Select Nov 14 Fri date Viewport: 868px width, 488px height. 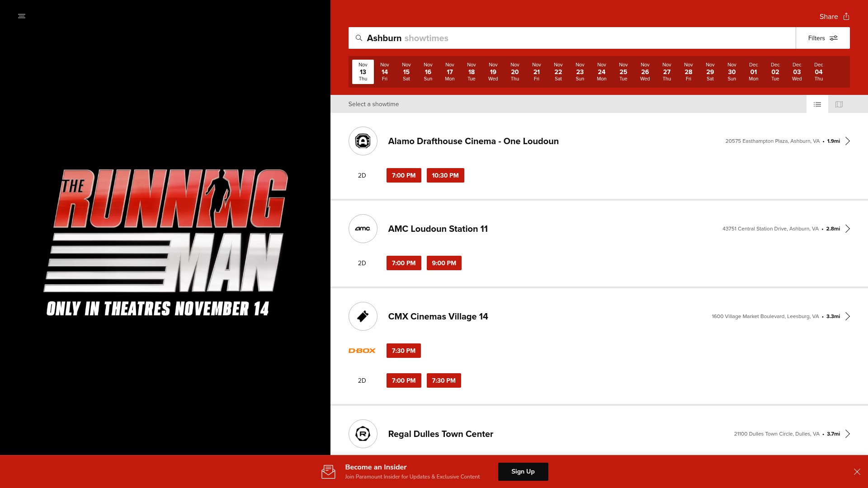tap(385, 72)
